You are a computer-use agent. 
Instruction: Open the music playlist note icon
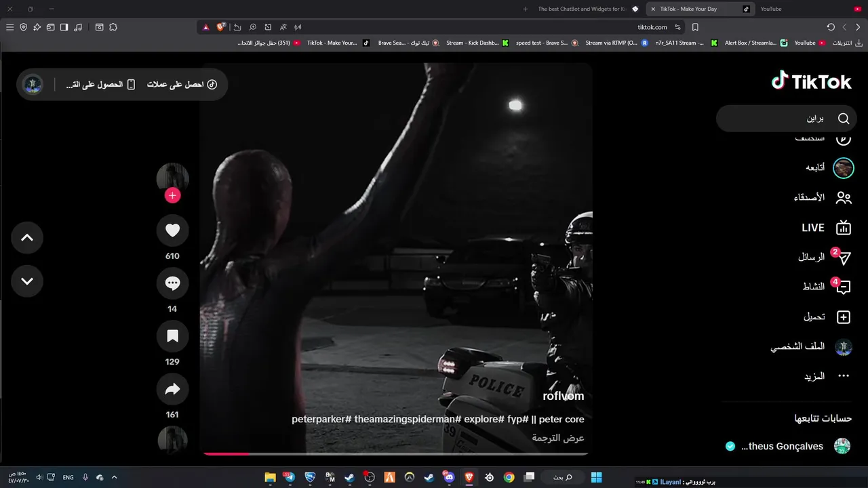coord(78,27)
